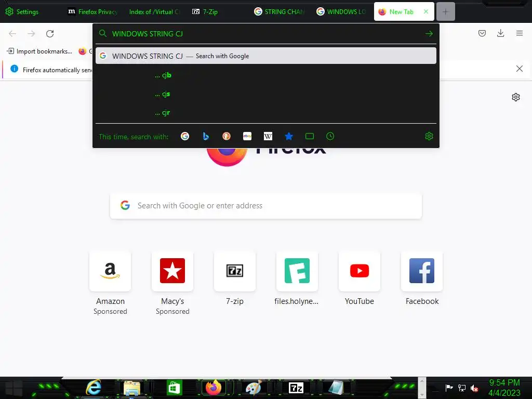Click the address bar text WINDOWS STRING CJ

(147, 34)
